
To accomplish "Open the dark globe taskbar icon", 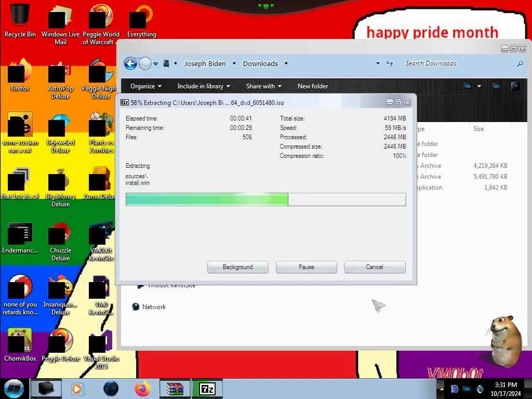I will (111, 389).
